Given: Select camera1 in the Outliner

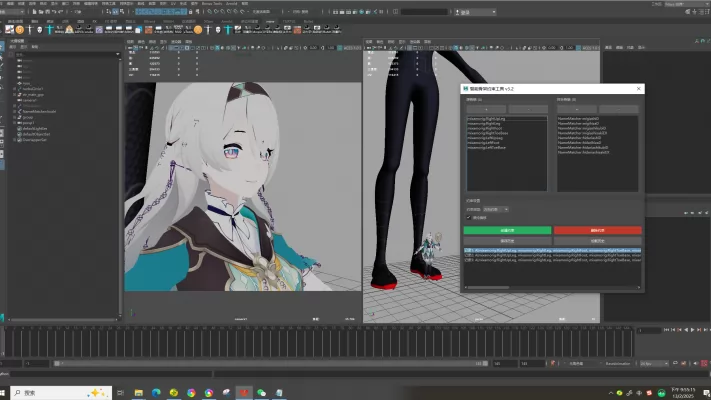Looking at the screenshot, I should 30,100.
